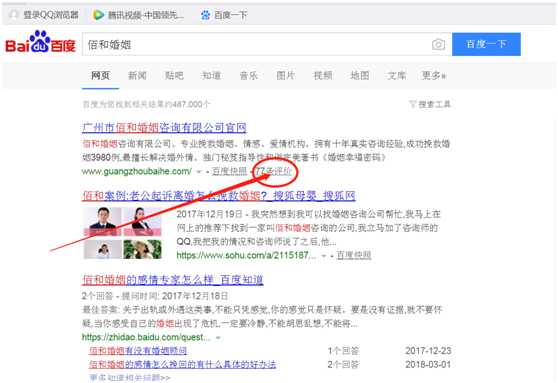558x383 pixels.
Task: Open the 77条评价 reviews link
Action: tap(273, 171)
